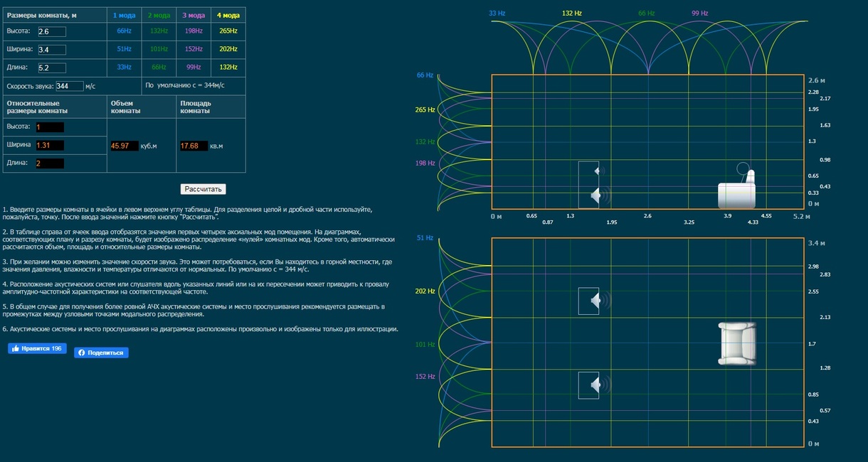Click the '1 мода' column header
This screenshot has height=462, width=868.
pos(124,15)
